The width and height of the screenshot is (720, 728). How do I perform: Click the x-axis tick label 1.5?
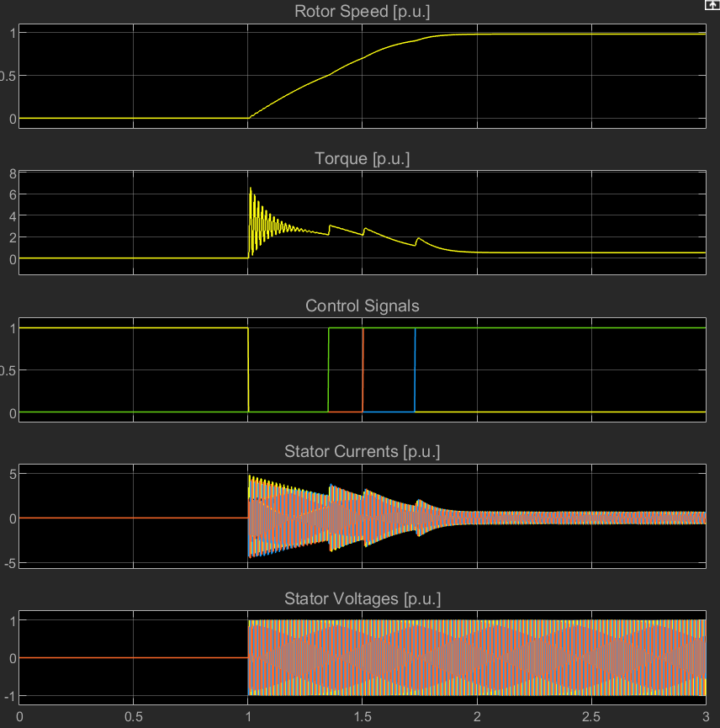click(x=362, y=718)
